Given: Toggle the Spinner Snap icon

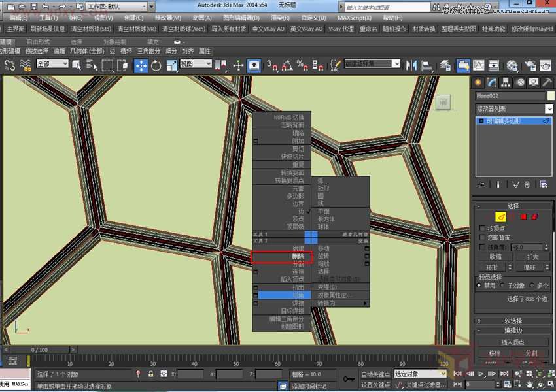Looking at the screenshot, I should (317, 65).
